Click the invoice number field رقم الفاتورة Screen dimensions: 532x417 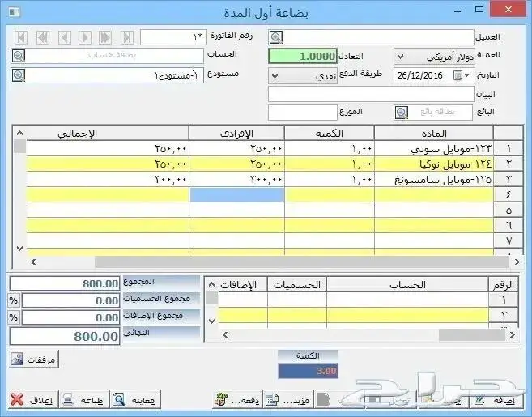pos(173,37)
